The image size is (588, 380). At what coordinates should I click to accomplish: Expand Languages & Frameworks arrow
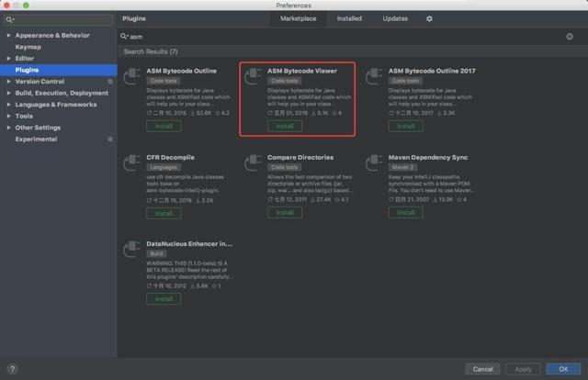pos(8,105)
